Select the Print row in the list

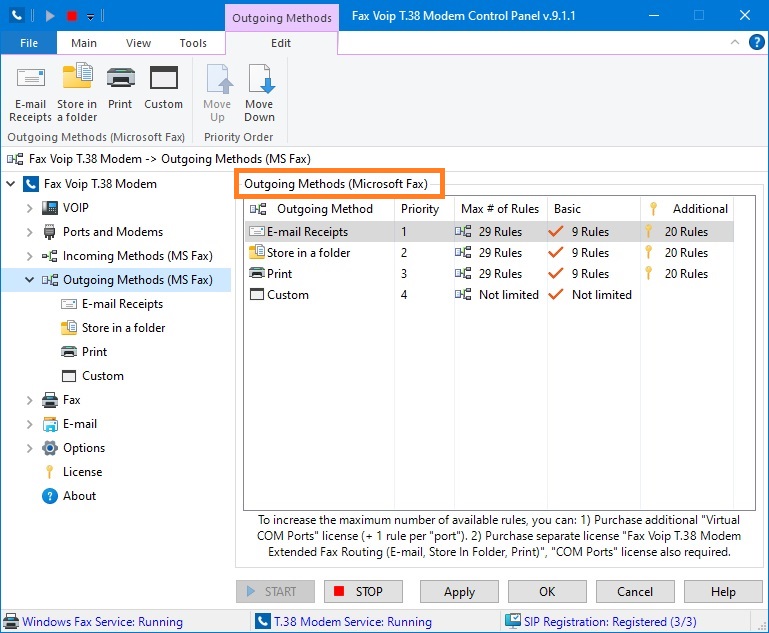[x=489, y=274]
